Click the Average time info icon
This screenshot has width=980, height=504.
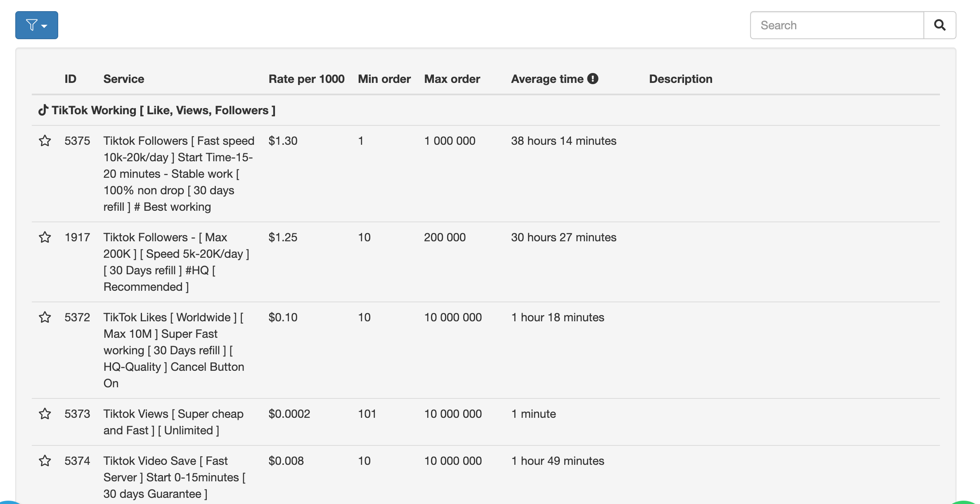(x=593, y=78)
